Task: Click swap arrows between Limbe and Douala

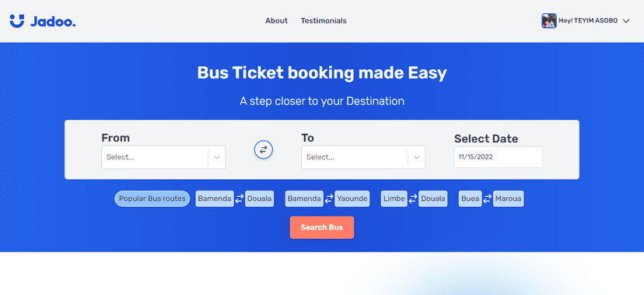Action: point(413,198)
